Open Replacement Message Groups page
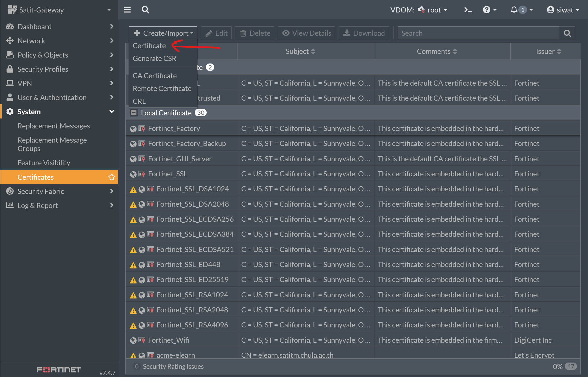 [x=52, y=144]
